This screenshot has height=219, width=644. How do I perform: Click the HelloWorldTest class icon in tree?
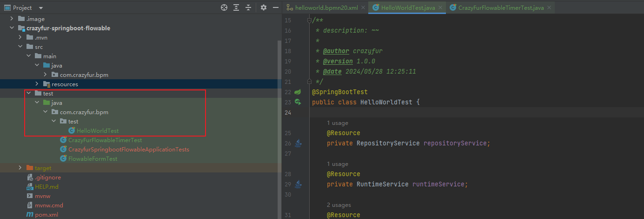click(72, 130)
